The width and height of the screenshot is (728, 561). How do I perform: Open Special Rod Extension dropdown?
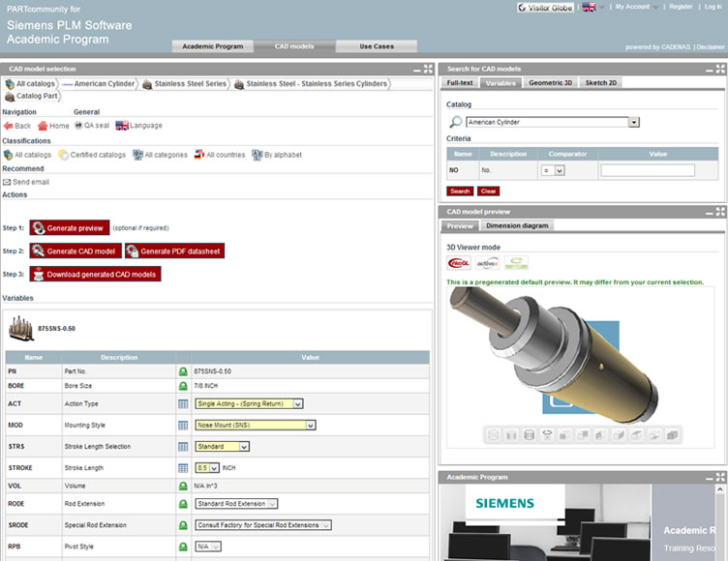[x=263, y=525]
